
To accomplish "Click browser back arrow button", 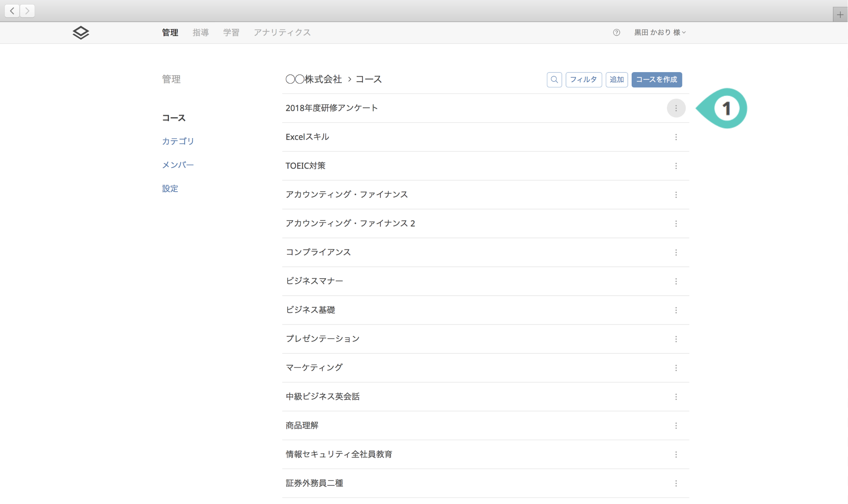I will tap(12, 11).
